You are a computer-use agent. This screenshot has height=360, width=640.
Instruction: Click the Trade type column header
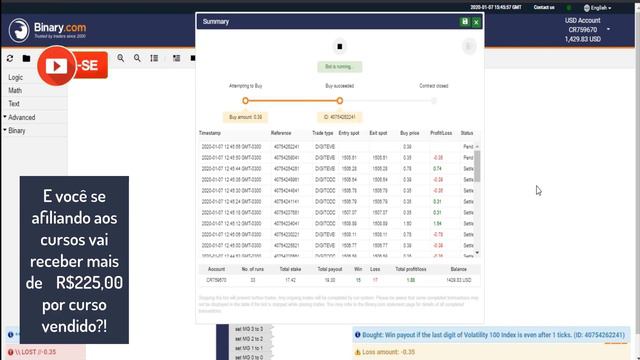(x=322, y=133)
